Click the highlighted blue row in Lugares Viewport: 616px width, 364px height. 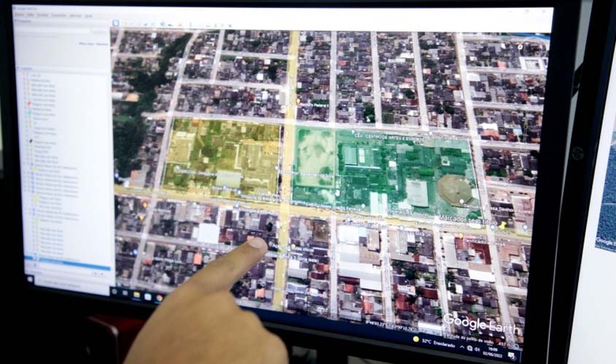coord(68,263)
